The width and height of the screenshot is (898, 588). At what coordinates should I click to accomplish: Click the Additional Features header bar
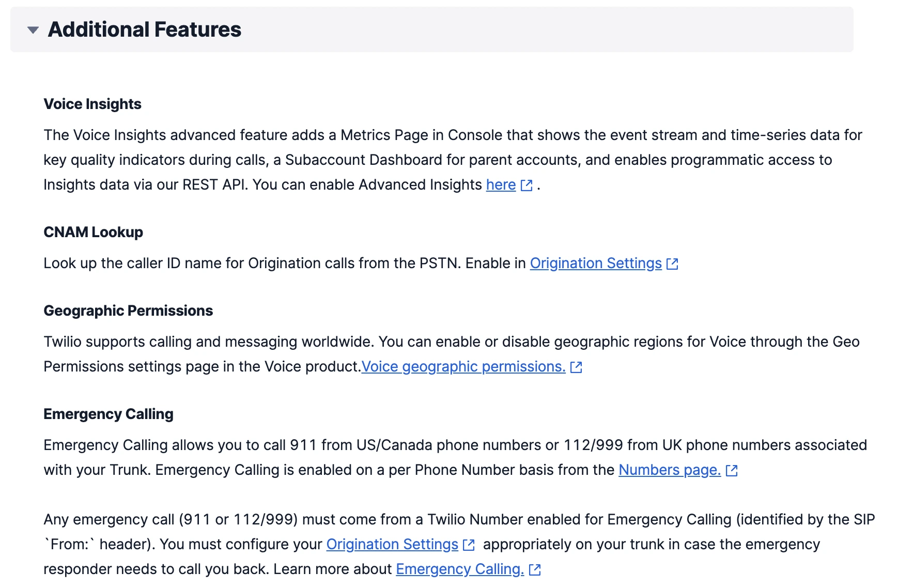coord(145,29)
